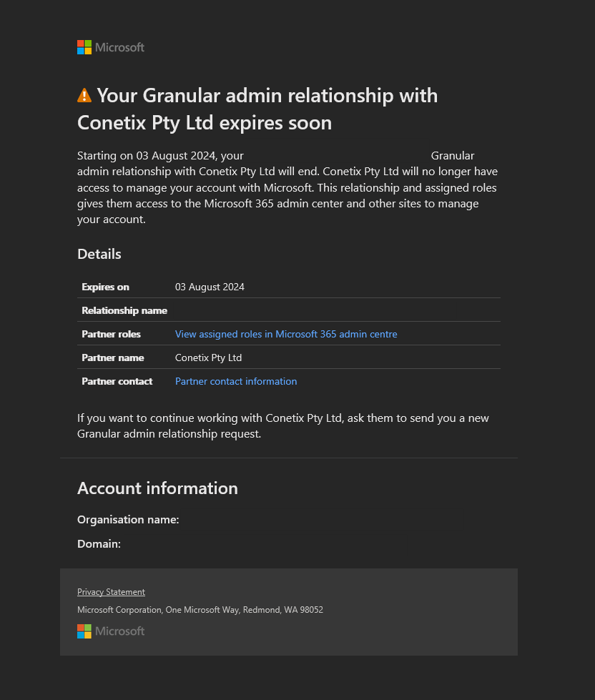
Task: Click the Partner name row label
Action: click(x=112, y=358)
